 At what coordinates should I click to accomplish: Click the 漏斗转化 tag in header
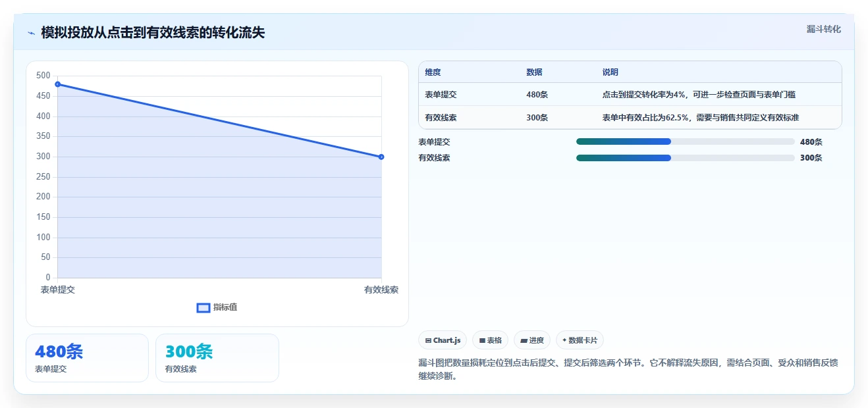pyautogui.click(x=823, y=29)
